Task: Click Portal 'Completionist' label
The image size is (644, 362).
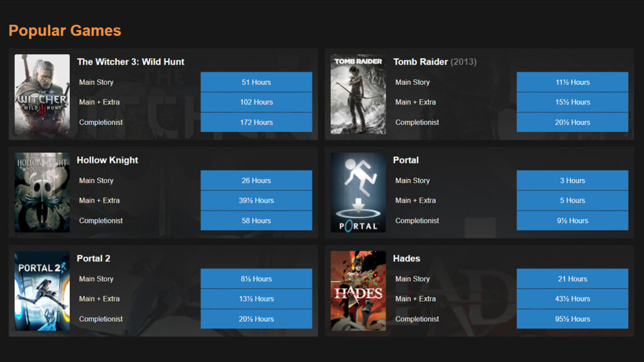Action: pyautogui.click(x=418, y=221)
